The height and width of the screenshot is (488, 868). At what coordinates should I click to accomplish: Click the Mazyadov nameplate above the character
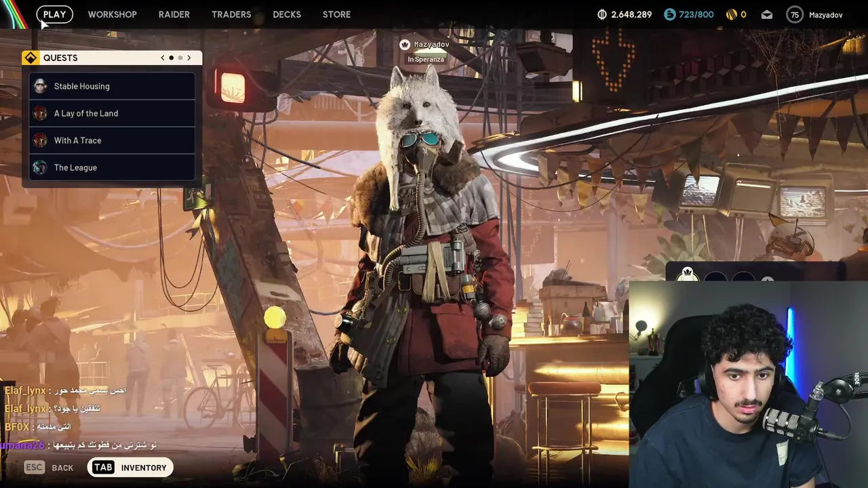431,45
